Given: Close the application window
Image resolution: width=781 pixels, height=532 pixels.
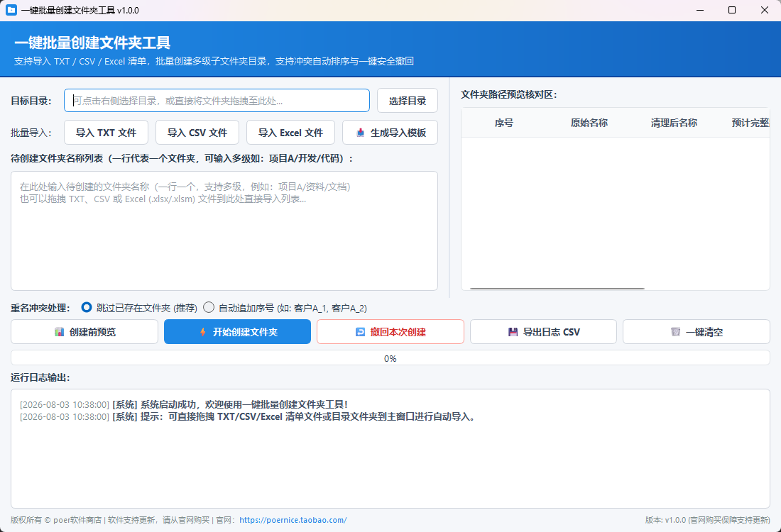Looking at the screenshot, I should tap(765, 10).
